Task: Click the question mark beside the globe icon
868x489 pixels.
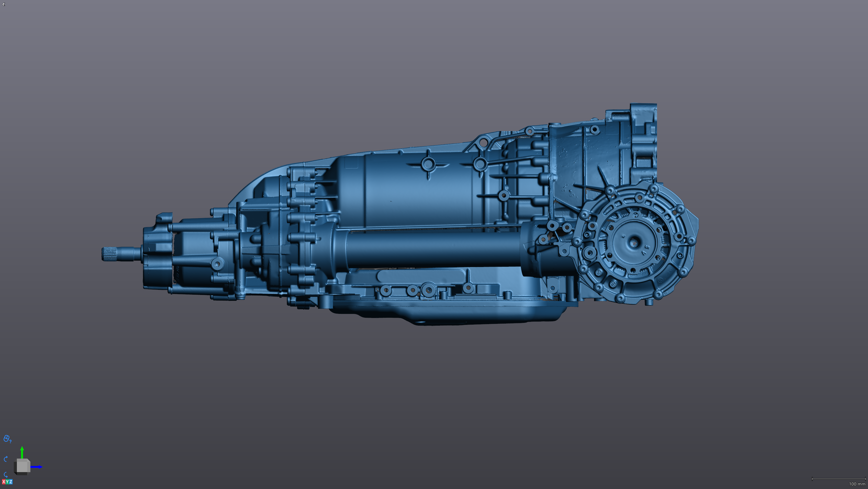Action: click(10, 441)
